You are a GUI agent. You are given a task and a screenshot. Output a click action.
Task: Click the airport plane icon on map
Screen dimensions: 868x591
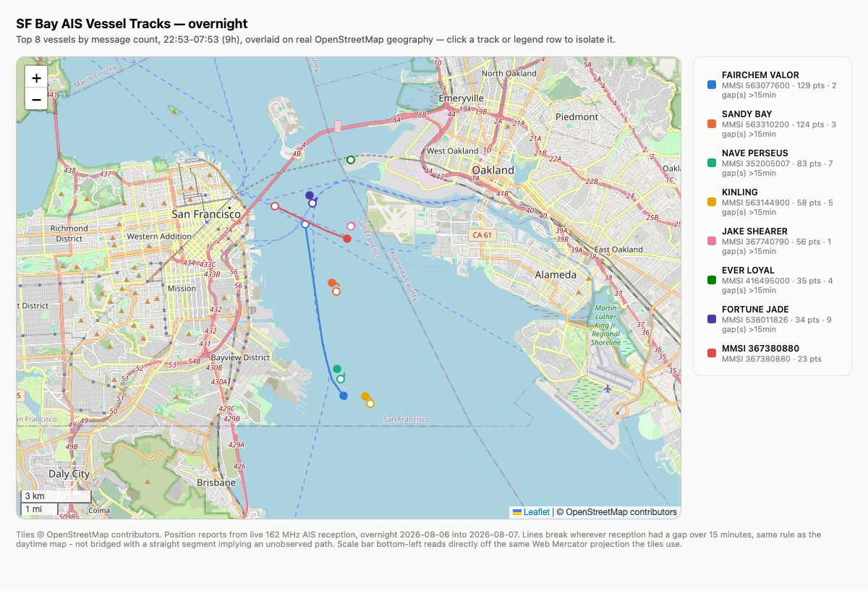click(x=607, y=388)
